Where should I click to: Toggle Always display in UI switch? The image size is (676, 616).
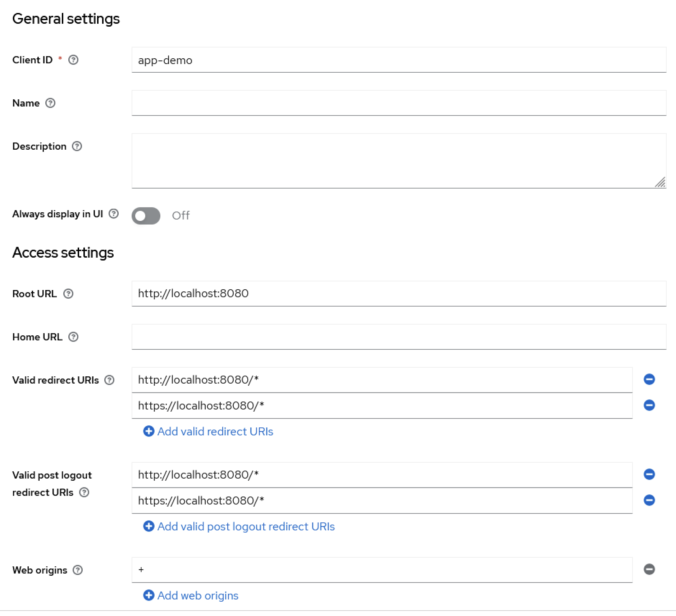click(x=146, y=216)
